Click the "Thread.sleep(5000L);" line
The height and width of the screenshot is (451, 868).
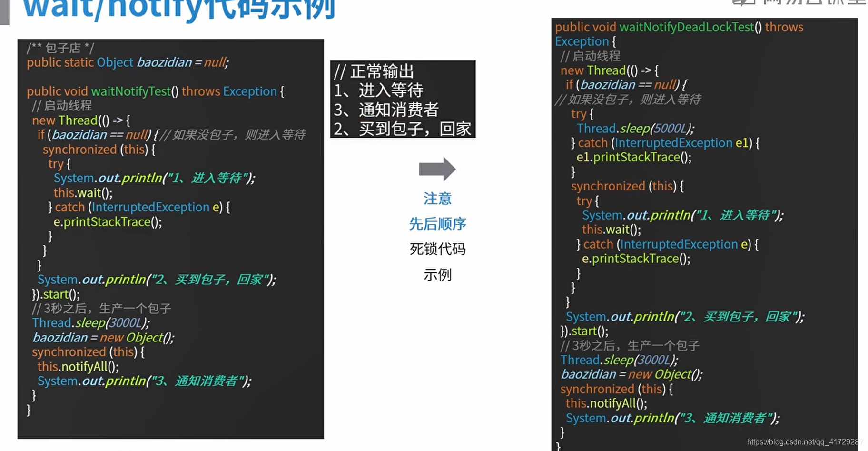tap(636, 129)
